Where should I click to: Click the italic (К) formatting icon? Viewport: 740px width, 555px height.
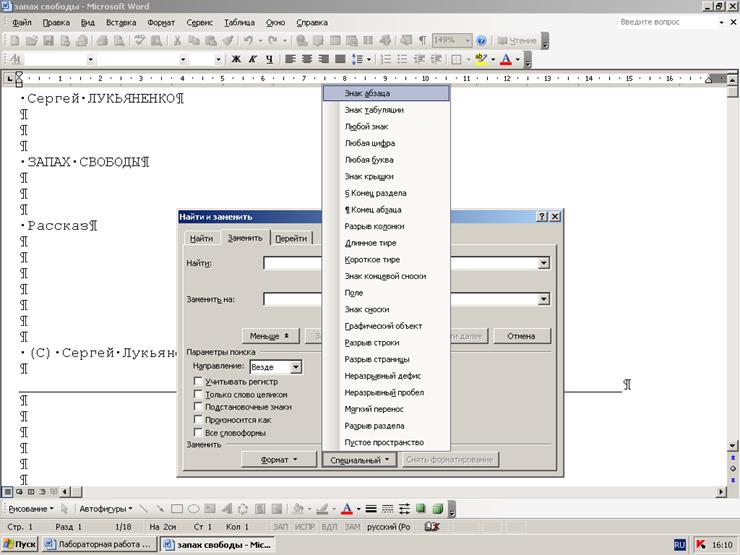[253, 59]
